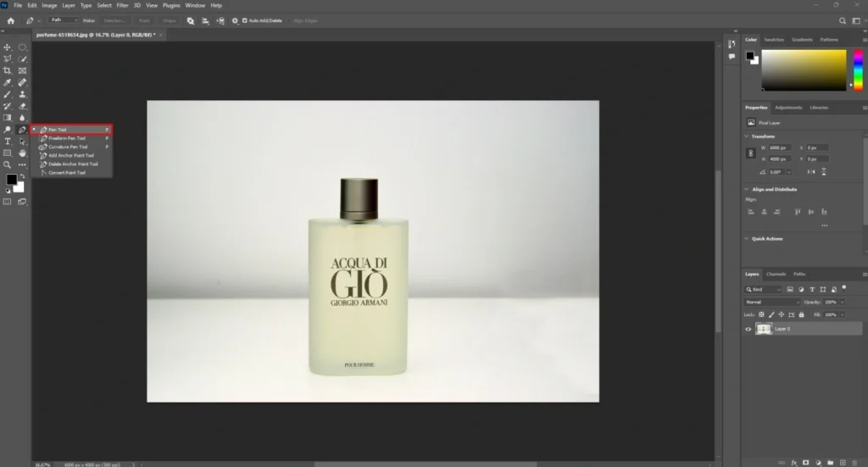
Task: Open the Kind filter dropdown
Action: tap(763, 289)
